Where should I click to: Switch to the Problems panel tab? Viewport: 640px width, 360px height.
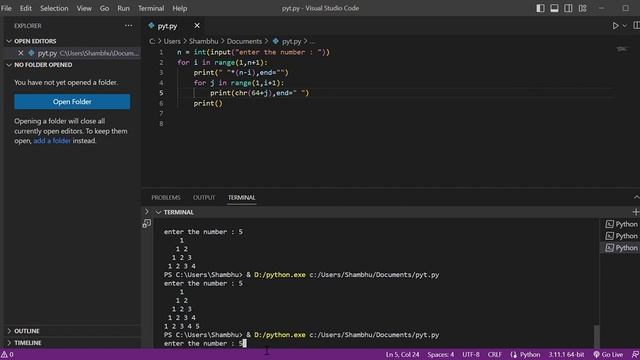(x=166, y=198)
